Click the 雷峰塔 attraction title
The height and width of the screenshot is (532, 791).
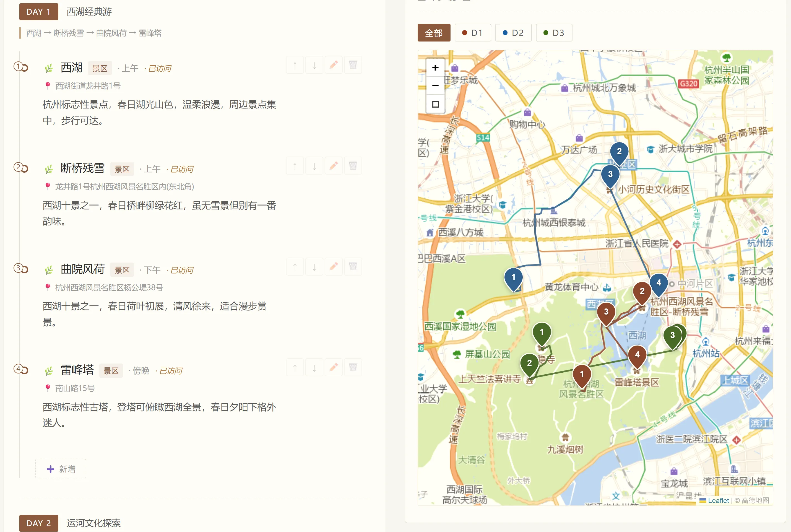[x=77, y=370]
